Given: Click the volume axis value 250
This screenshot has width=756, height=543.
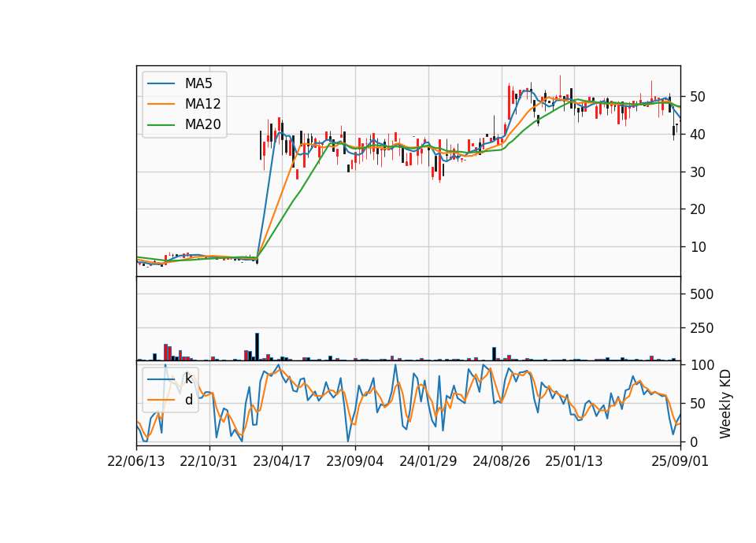Looking at the screenshot, I should tap(702, 328).
